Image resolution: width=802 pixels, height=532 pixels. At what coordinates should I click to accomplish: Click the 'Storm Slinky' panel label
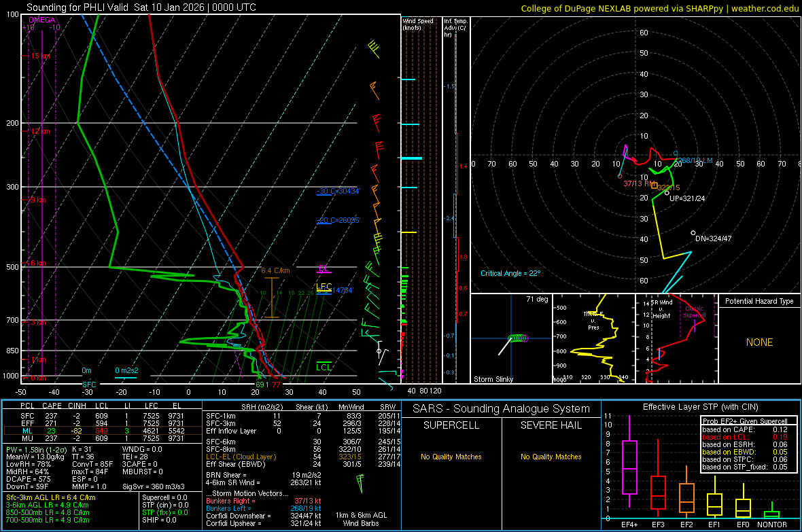coord(493,379)
